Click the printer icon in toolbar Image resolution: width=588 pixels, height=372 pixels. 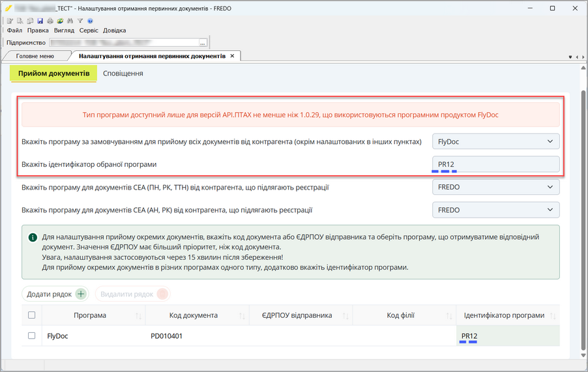[50, 21]
